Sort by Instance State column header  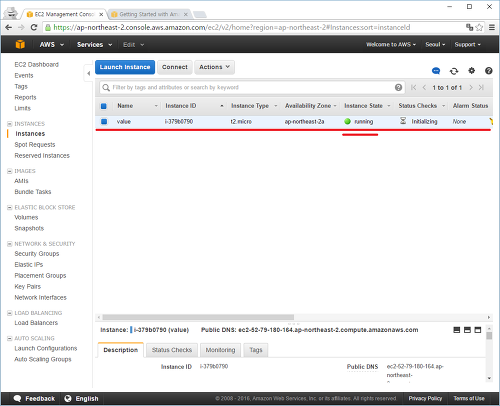click(367, 106)
